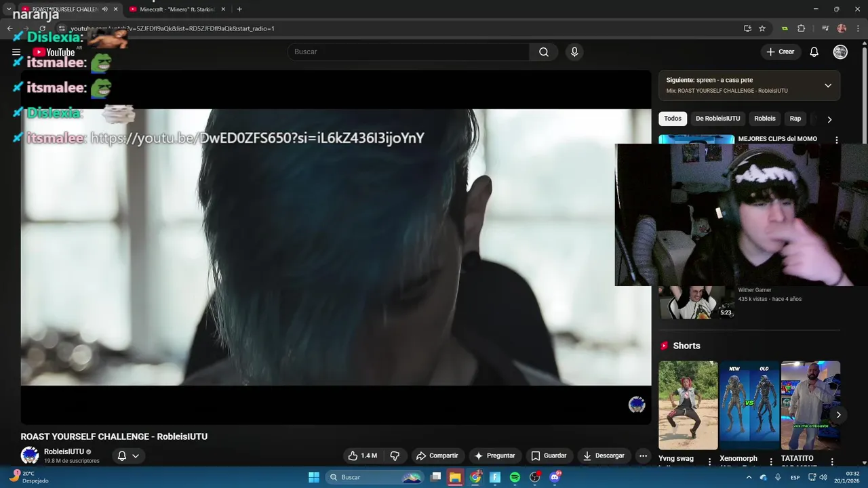Image resolution: width=868 pixels, height=488 pixels.
Task: Dislike the video
Action: pyautogui.click(x=395, y=455)
